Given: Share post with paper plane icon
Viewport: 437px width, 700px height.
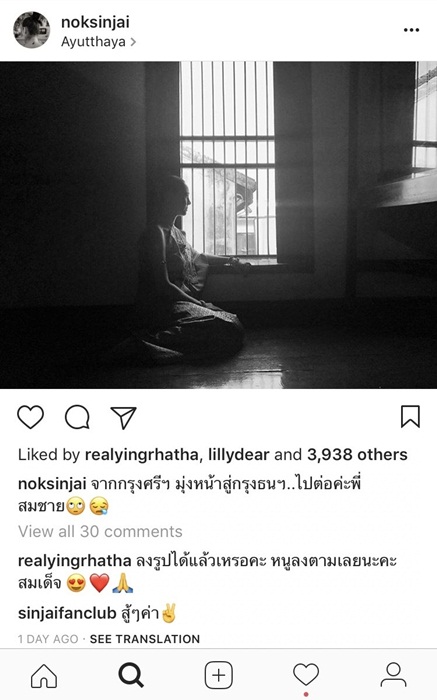Looking at the screenshot, I should (x=123, y=417).
